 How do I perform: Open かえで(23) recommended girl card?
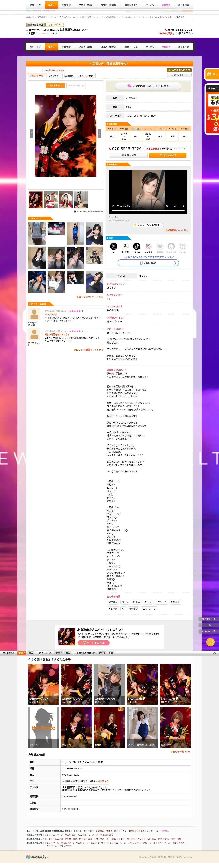(43, 684)
